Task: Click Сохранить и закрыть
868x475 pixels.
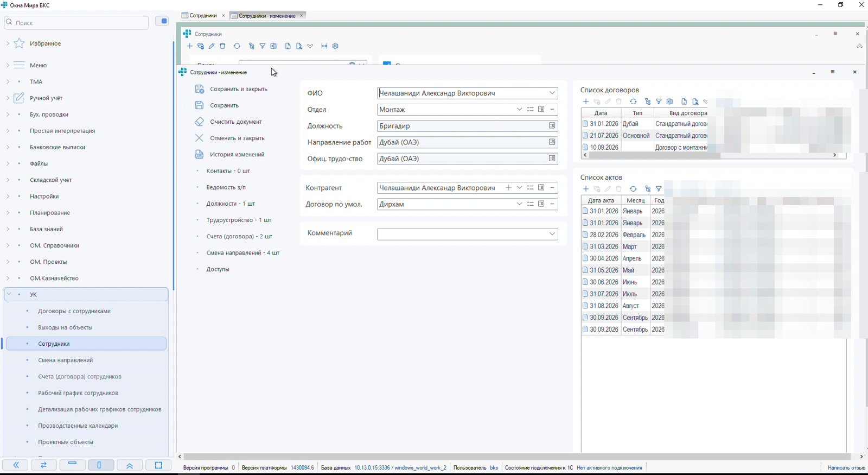Action: point(231,89)
